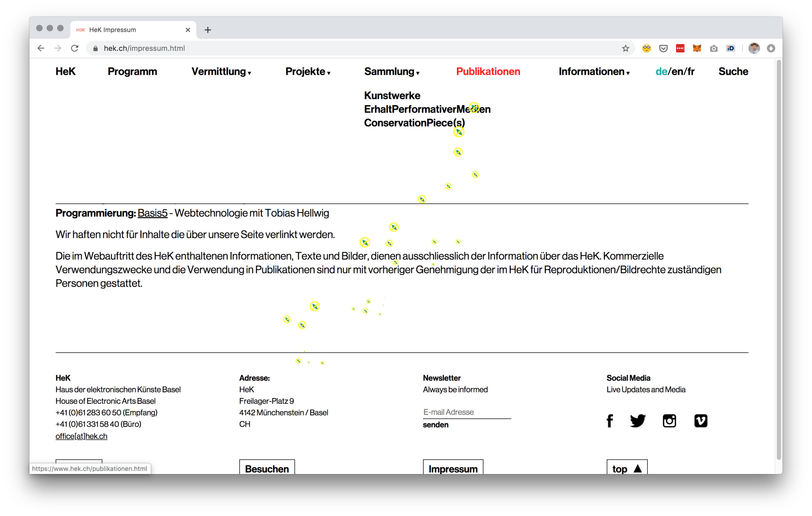This screenshot has width=812, height=516.
Task: Expand the Vermittlung dropdown menu
Action: coord(221,71)
